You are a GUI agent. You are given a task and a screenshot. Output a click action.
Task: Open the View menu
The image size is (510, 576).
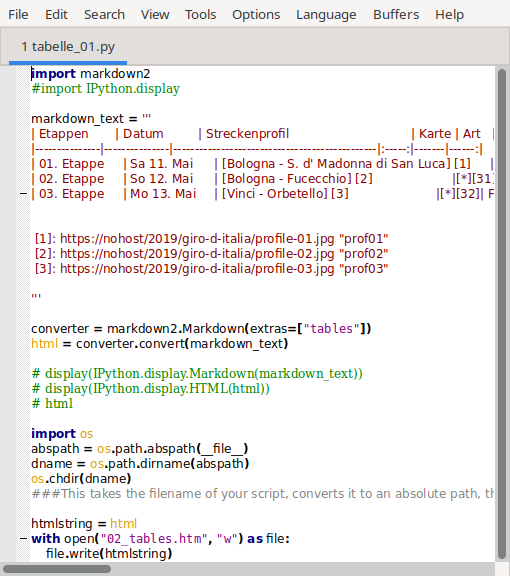click(x=155, y=15)
